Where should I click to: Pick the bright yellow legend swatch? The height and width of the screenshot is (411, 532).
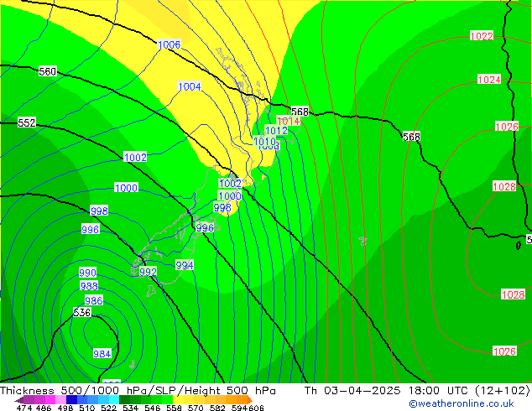(178, 399)
